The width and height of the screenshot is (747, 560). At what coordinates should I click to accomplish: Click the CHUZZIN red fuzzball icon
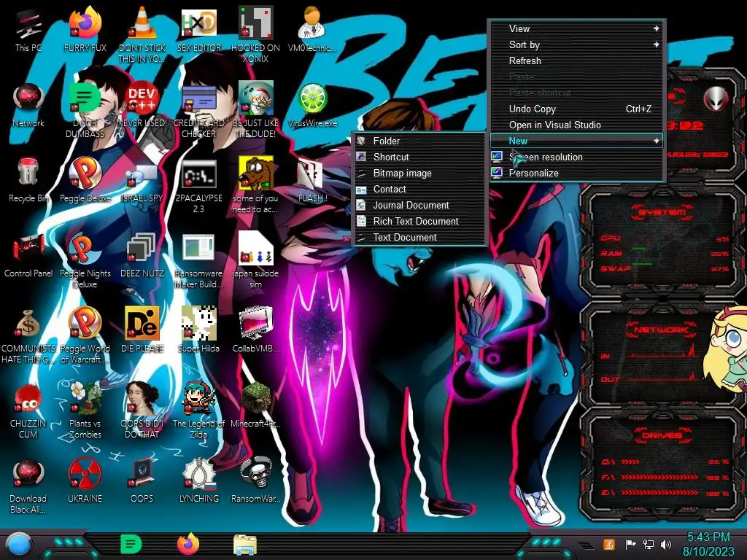pyautogui.click(x=28, y=411)
